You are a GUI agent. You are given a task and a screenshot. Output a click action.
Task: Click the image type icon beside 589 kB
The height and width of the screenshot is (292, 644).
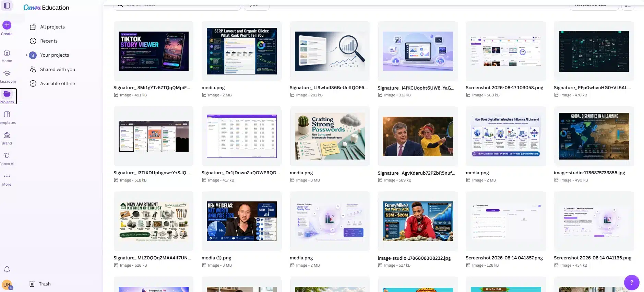coord(380,180)
